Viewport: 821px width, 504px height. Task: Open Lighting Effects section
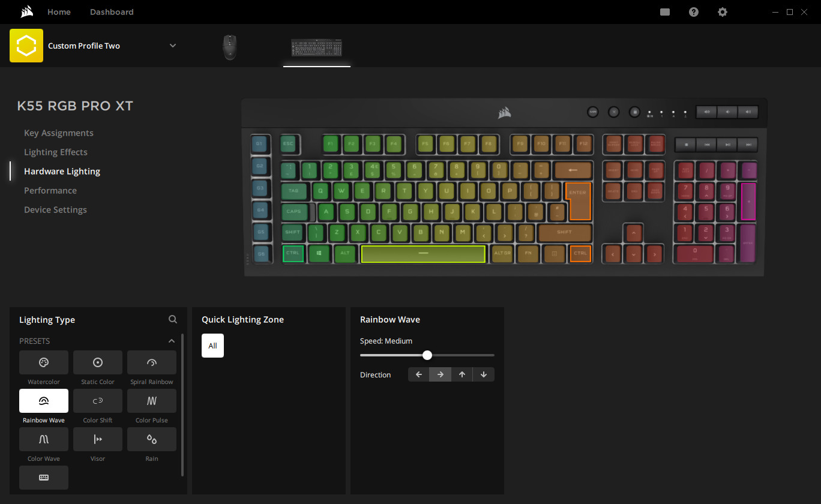click(x=56, y=152)
